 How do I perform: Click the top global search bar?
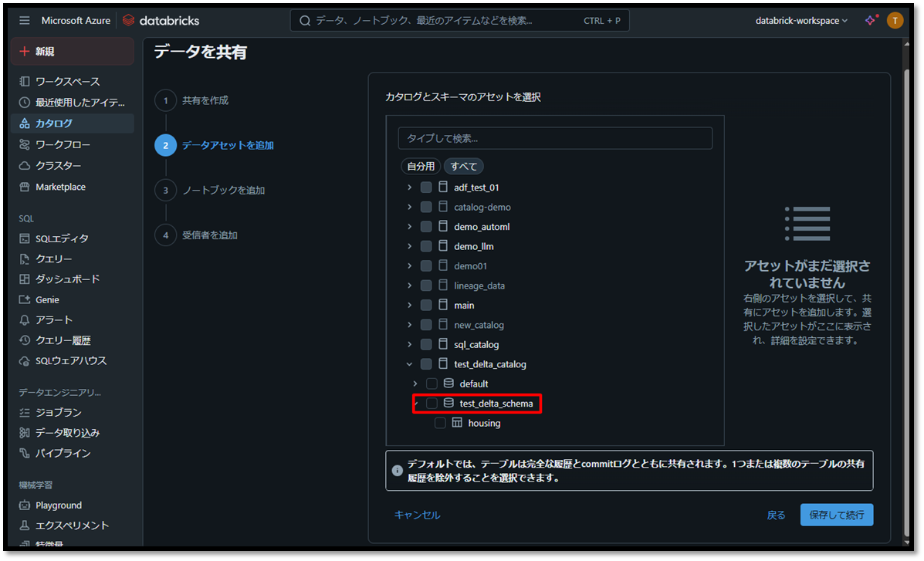coord(459,21)
